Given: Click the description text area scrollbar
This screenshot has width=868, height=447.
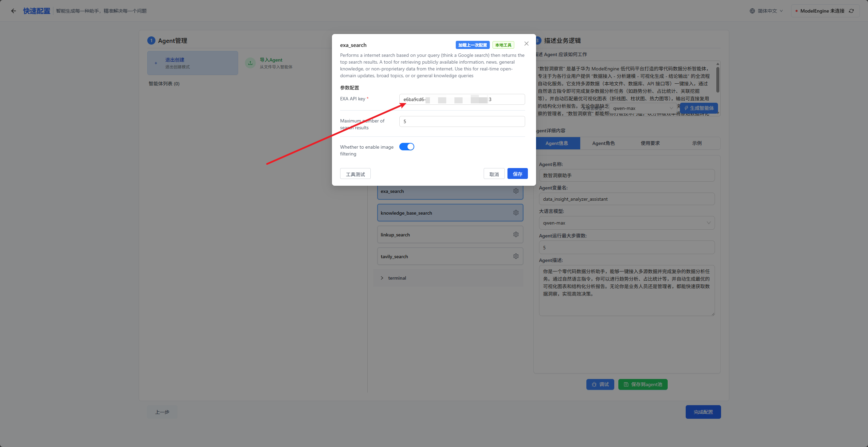Looking at the screenshot, I should click(717, 80).
